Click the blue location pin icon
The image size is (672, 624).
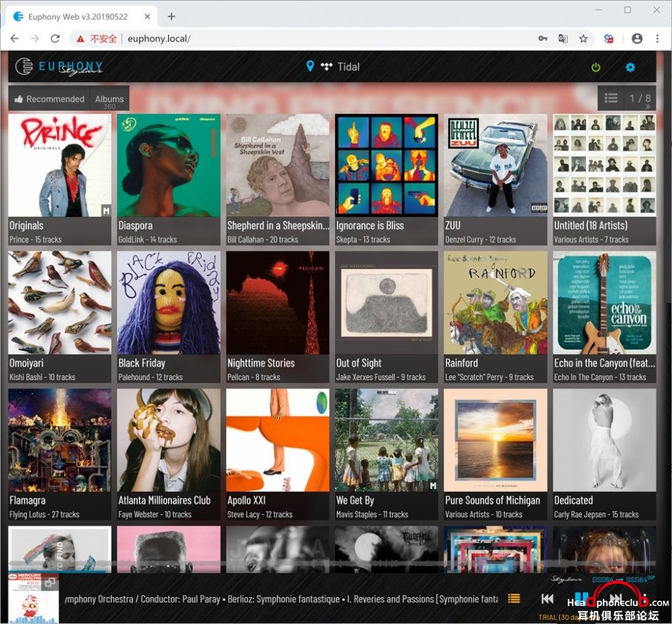click(310, 66)
